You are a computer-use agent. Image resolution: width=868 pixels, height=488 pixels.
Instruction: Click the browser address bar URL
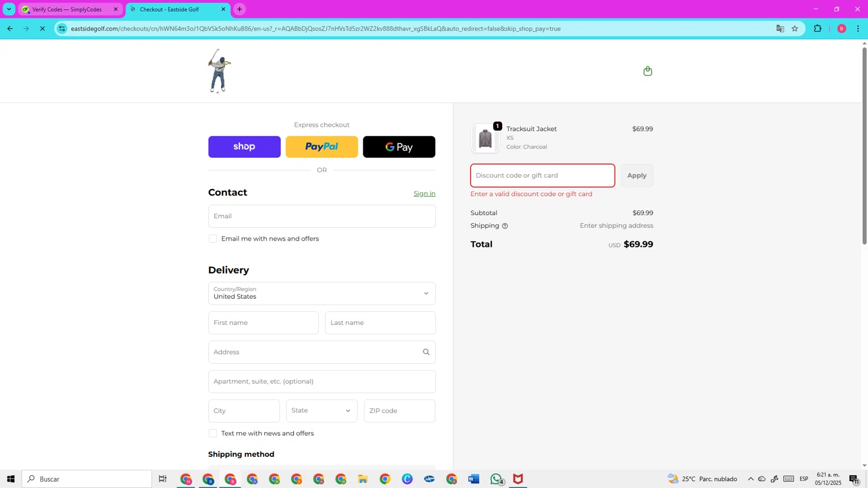316,28
